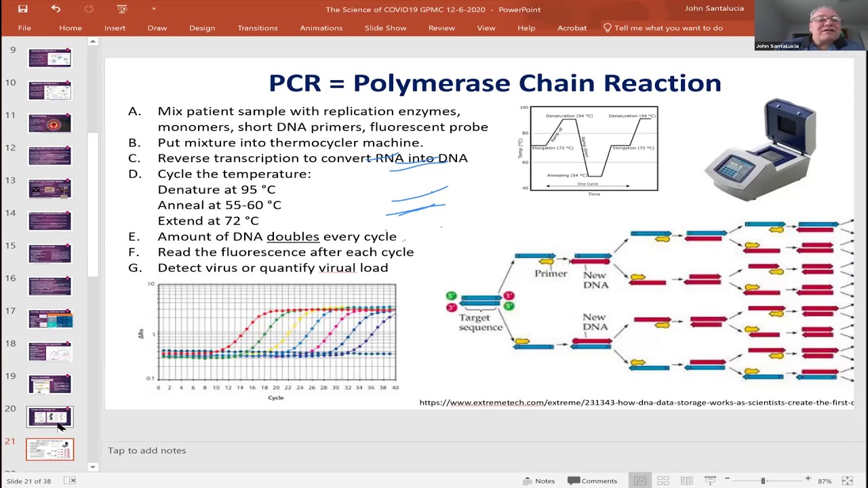Click the extremetech.com source link
This screenshot has height=488, width=868.
(x=636, y=403)
